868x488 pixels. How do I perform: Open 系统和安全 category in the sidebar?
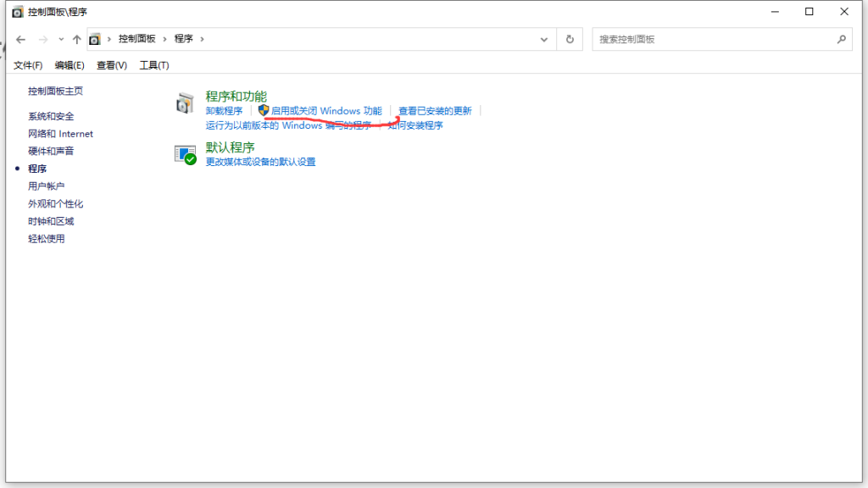pyautogui.click(x=51, y=116)
